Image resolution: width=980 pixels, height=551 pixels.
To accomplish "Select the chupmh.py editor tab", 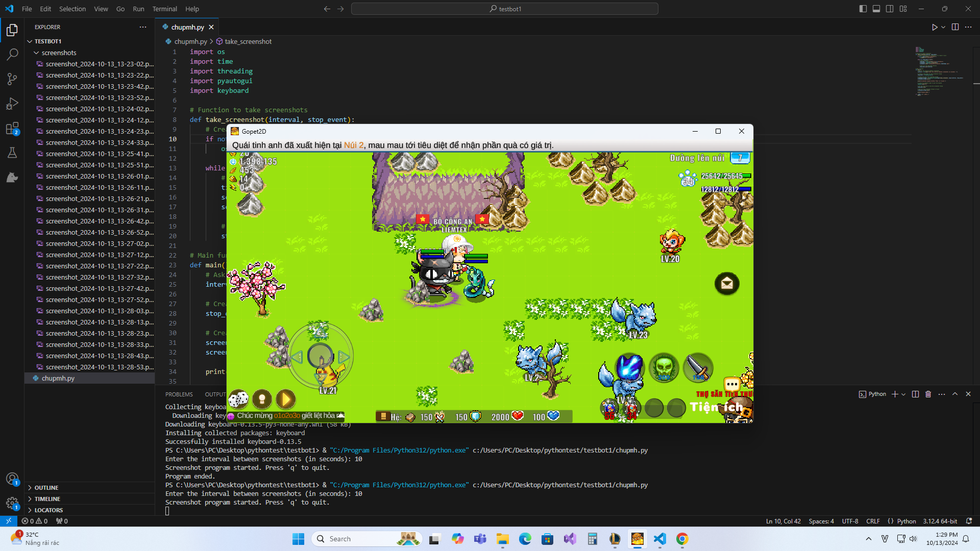I will click(x=187, y=27).
